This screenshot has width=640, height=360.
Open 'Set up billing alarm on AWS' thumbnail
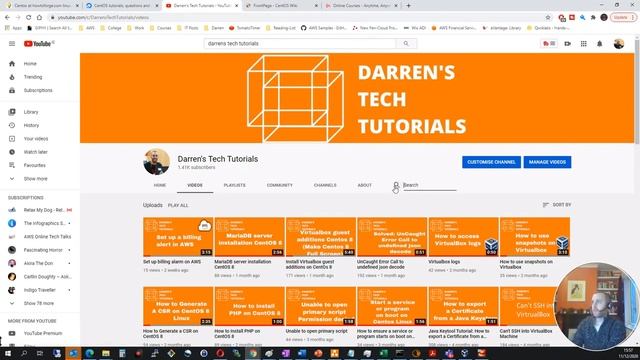(x=178, y=237)
